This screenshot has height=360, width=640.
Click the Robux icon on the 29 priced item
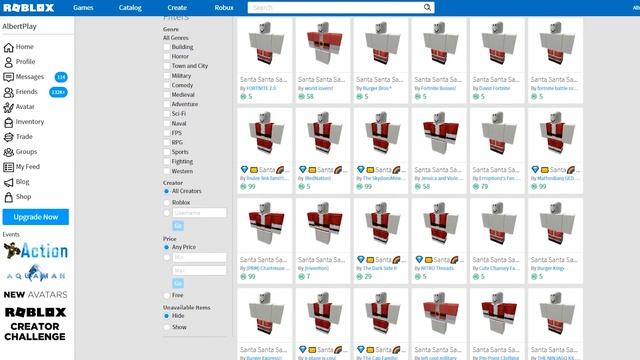point(360,277)
